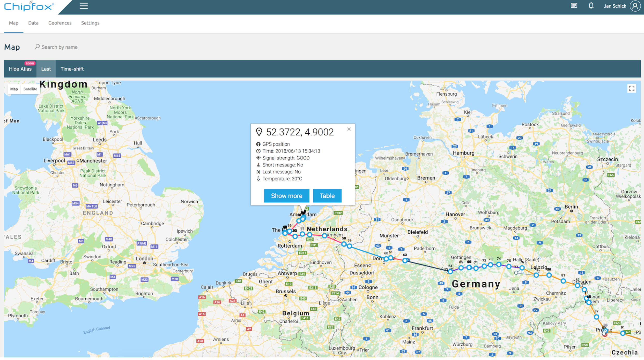Viewport: 644px width, 360px height.
Task: Click track point 75 on the route
Action: [x=509, y=266]
